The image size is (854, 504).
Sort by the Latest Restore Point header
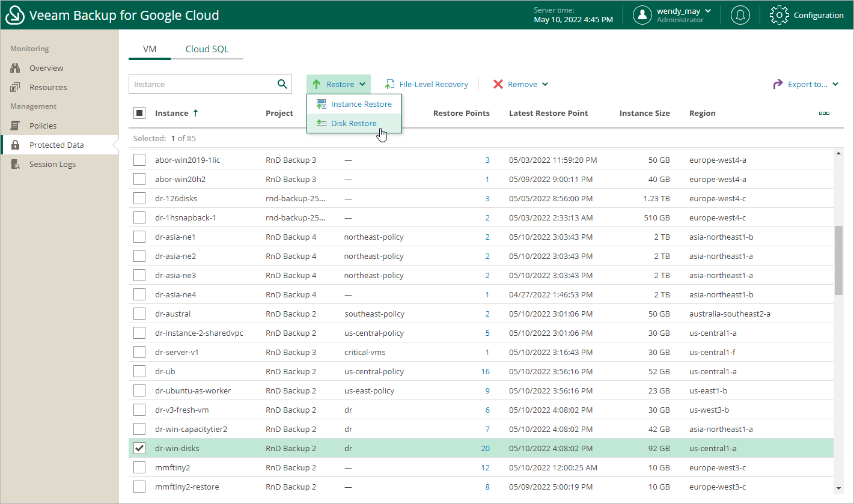pos(548,113)
